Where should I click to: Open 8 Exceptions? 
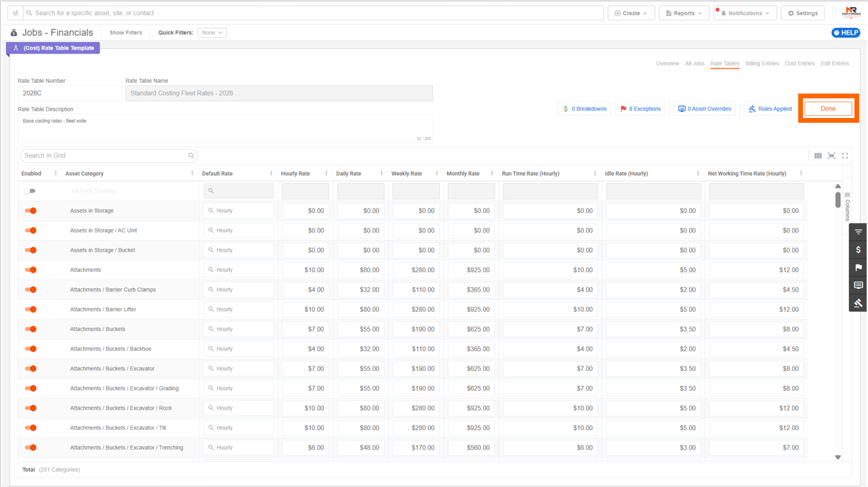click(640, 109)
